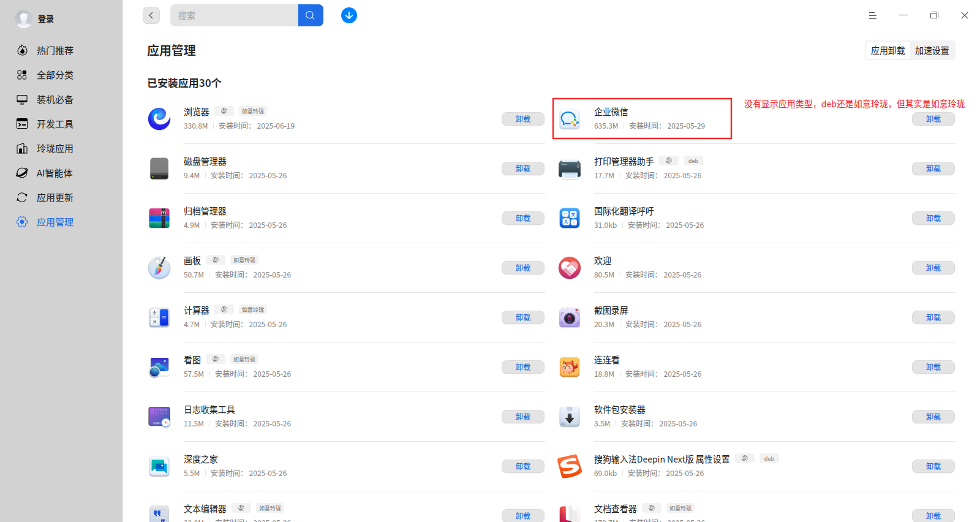Click the 连连看 game icon
This screenshot has width=980, height=522.
click(x=570, y=367)
